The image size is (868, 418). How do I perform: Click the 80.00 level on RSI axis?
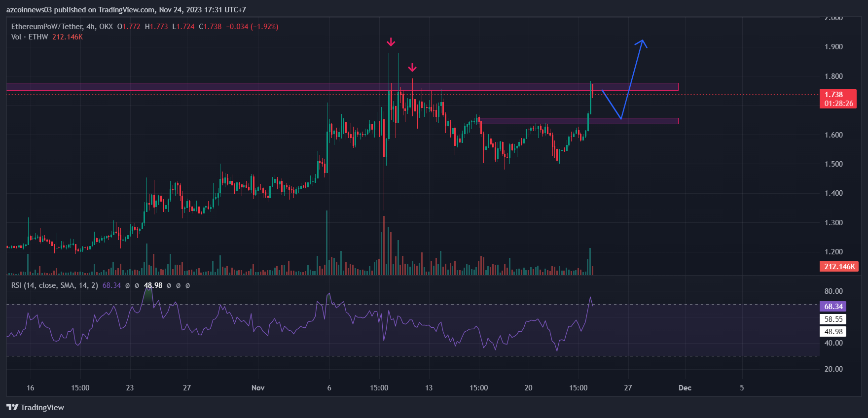[833, 291]
